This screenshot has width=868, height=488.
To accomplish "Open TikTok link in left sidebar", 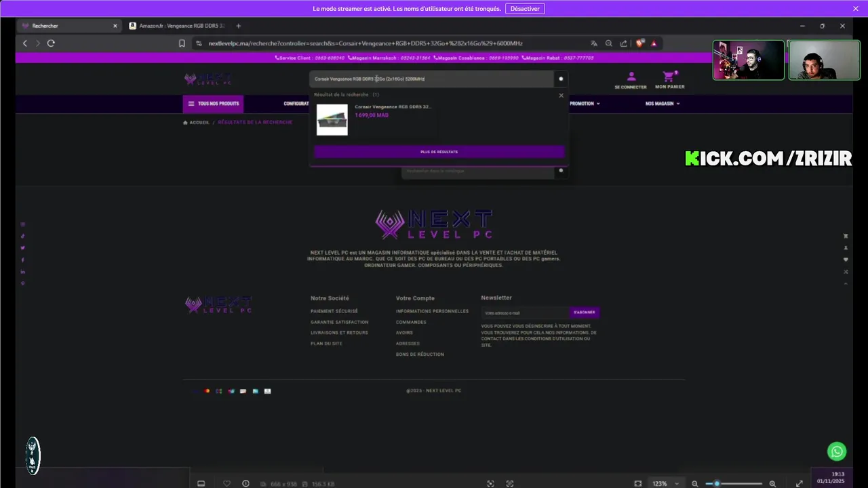I will click(22, 237).
